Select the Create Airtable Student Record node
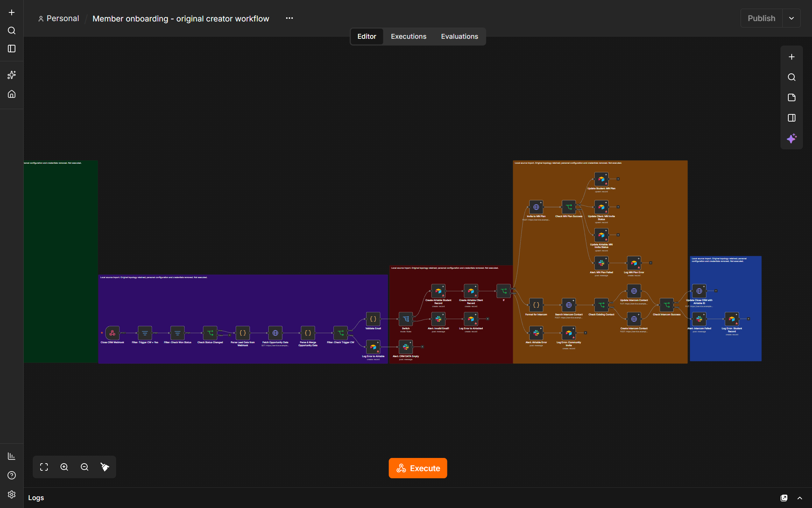 click(x=438, y=291)
